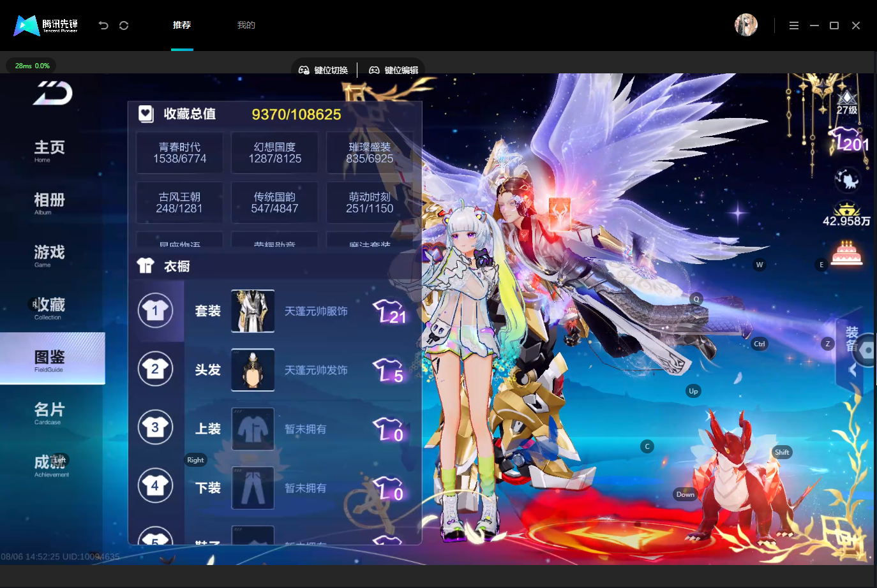Click the 头发 category label
This screenshot has width=877, height=588.
[208, 370]
